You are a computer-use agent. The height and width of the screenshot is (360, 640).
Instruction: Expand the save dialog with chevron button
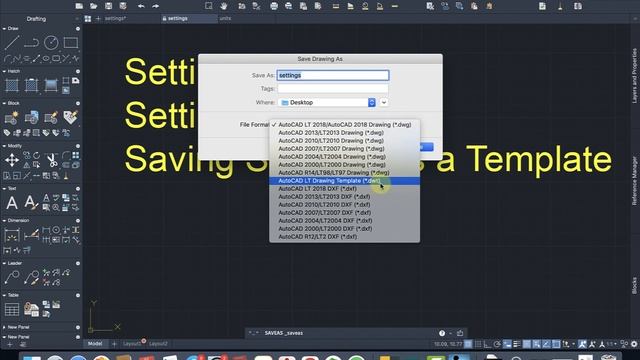coord(384,102)
